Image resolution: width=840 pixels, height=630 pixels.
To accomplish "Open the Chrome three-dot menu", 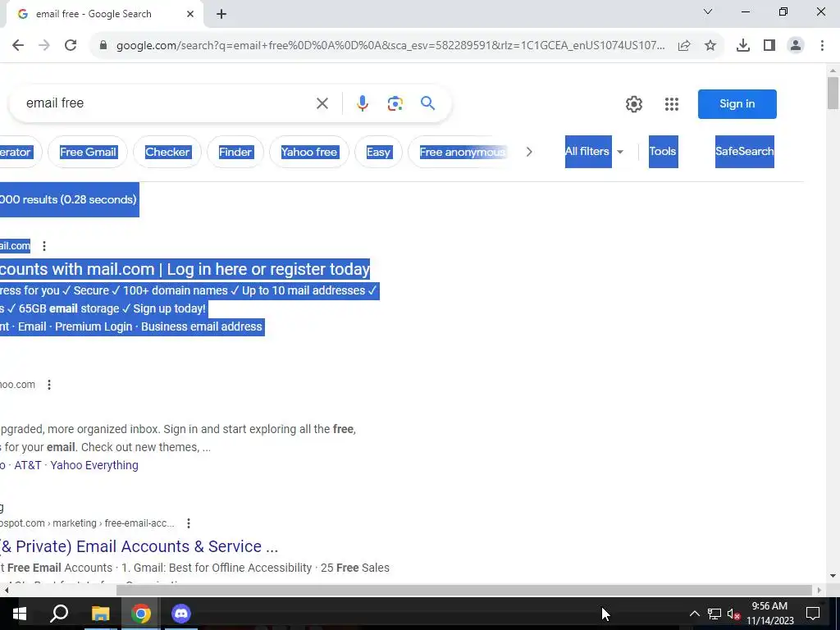I will [x=822, y=46].
